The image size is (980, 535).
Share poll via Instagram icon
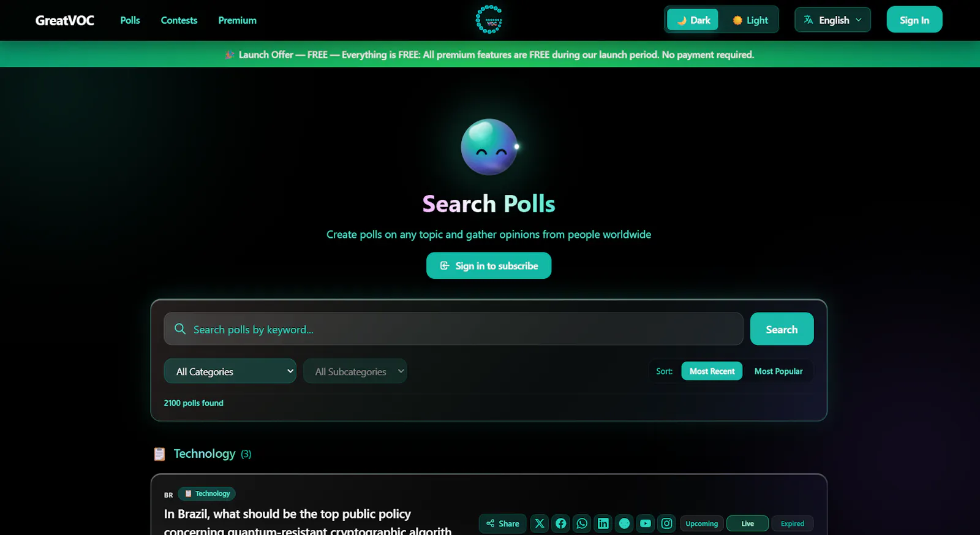tap(667, 523)
